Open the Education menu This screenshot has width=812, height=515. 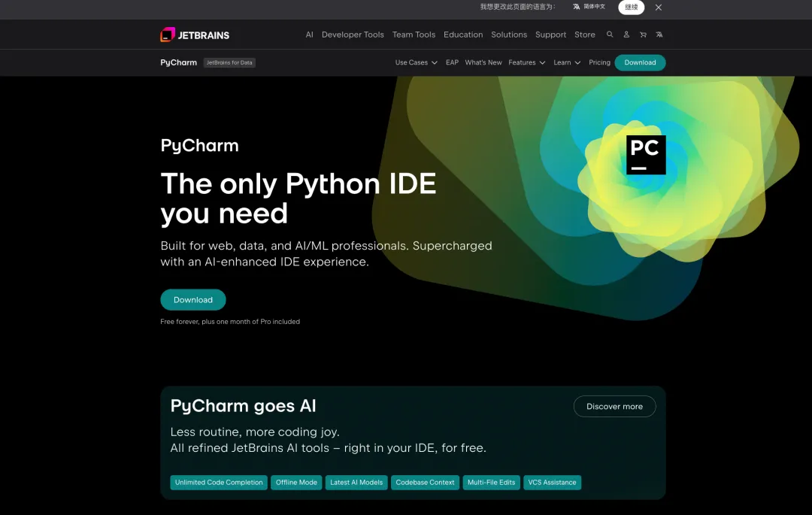coord(463,35)
